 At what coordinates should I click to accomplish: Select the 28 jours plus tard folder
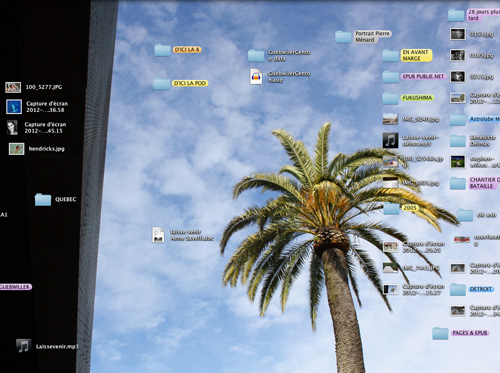(x=456, y=15)
